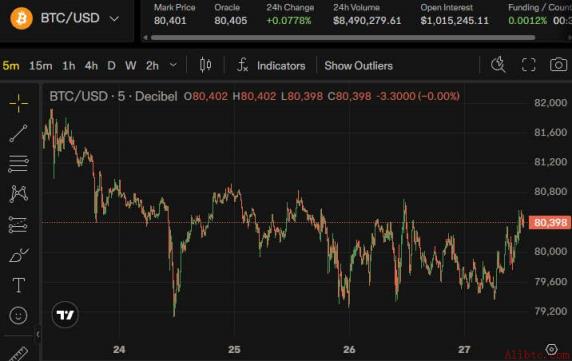Open the quick search icon
Screen dimensions: 572x361
[x=498, y=65]
